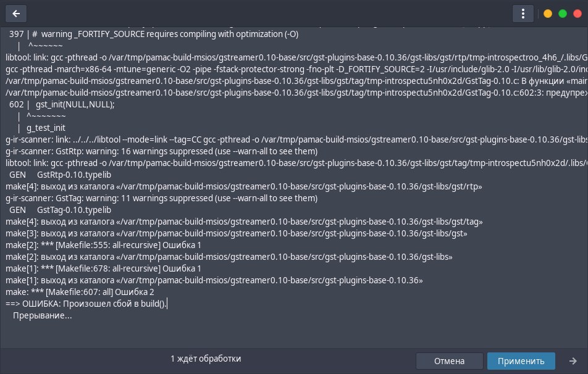
Task: Click the "ОШИБКА: Произошел сбой в build()" line
Action: pos(86,304)
